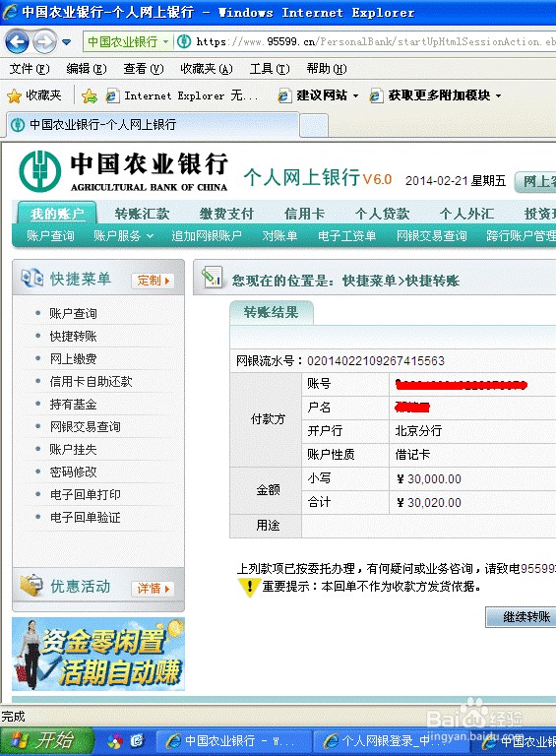Viewport: 556px width, 756px height.
Task: Select the 我的账户 navigation tab
Action: pos(57,213)
